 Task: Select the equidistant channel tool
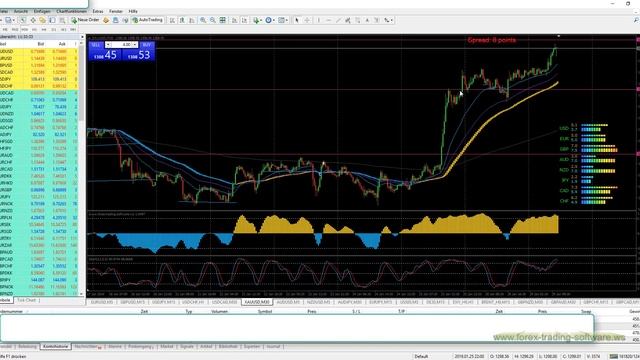pyautogui.click(x=348, y=20)
